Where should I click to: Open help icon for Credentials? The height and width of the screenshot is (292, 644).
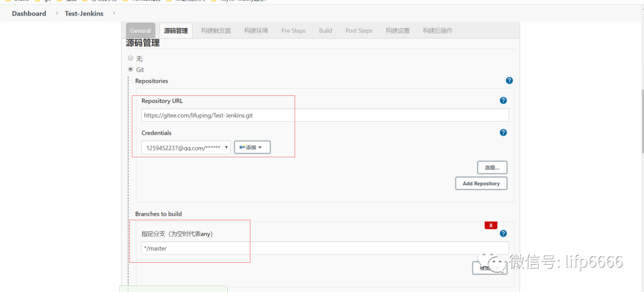click(x=503, y=133)
